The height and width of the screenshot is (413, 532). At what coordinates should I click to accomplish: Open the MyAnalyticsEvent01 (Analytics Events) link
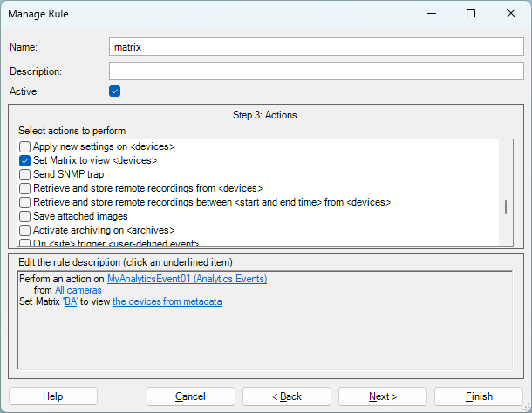coord(187,279)
